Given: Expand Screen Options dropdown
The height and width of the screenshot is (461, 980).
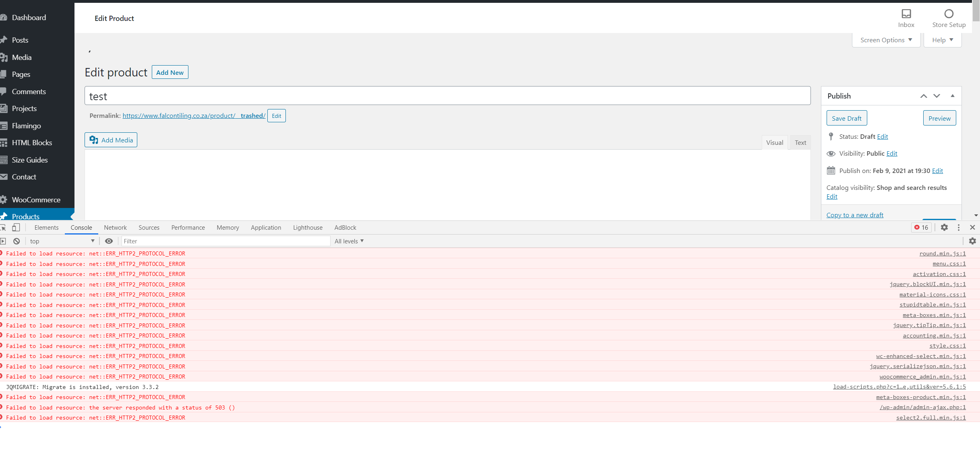Looking at the screenshot, I should (886, 40).
